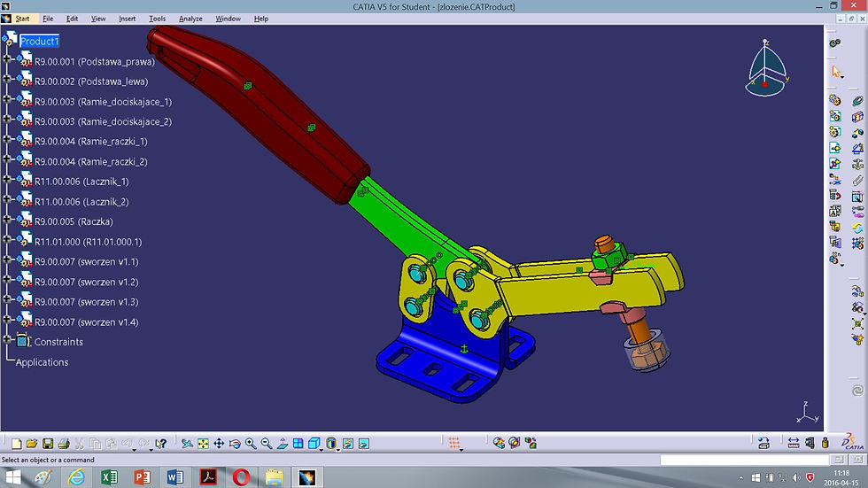Open the Undo history dropdown arrow

point(135,450)
